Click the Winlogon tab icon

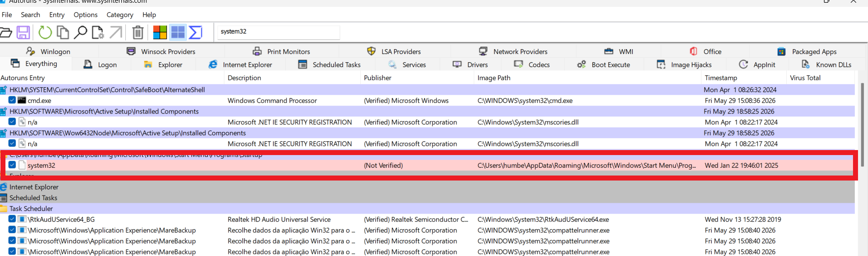(x=30, y=51)
